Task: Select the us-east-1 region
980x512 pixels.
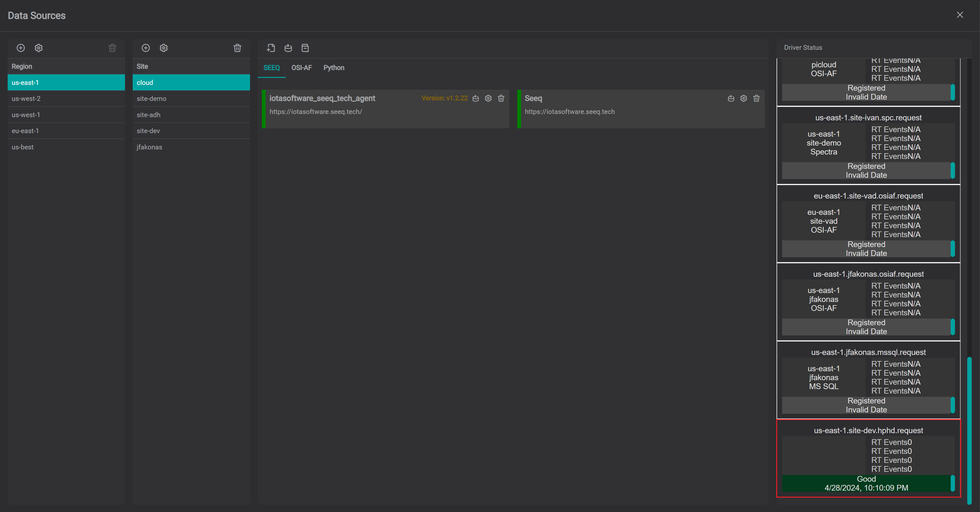Action: pos(66,83)
